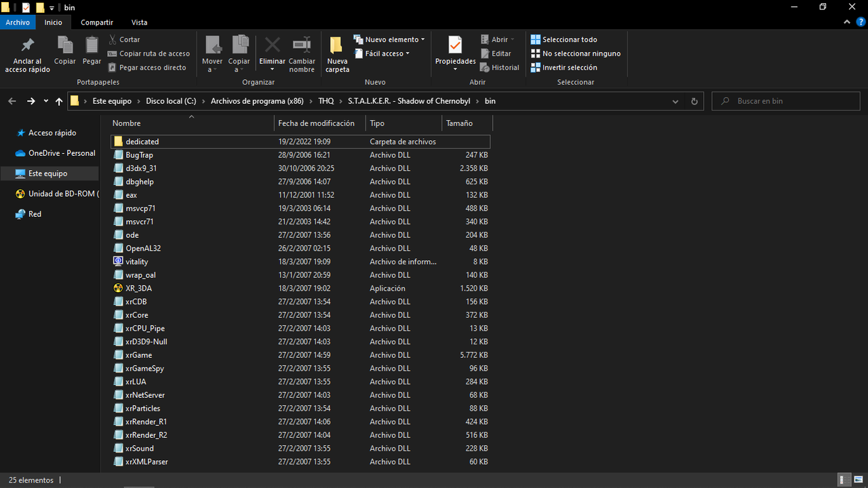Navigate to Disco local (C:) breadcrumb
This screenshot has width=868, height=488.
(171, 101)
